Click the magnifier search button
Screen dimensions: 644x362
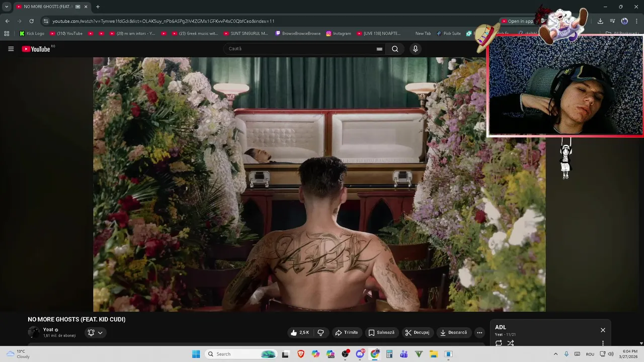point(395,49)
